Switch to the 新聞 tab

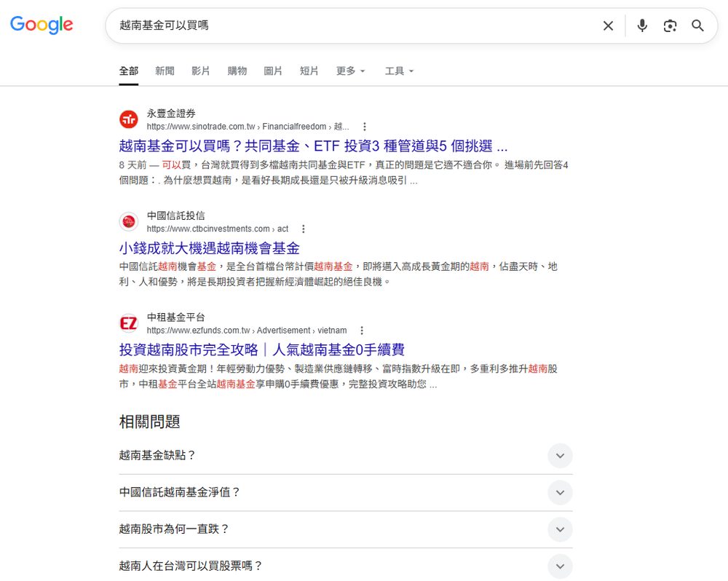165,71
